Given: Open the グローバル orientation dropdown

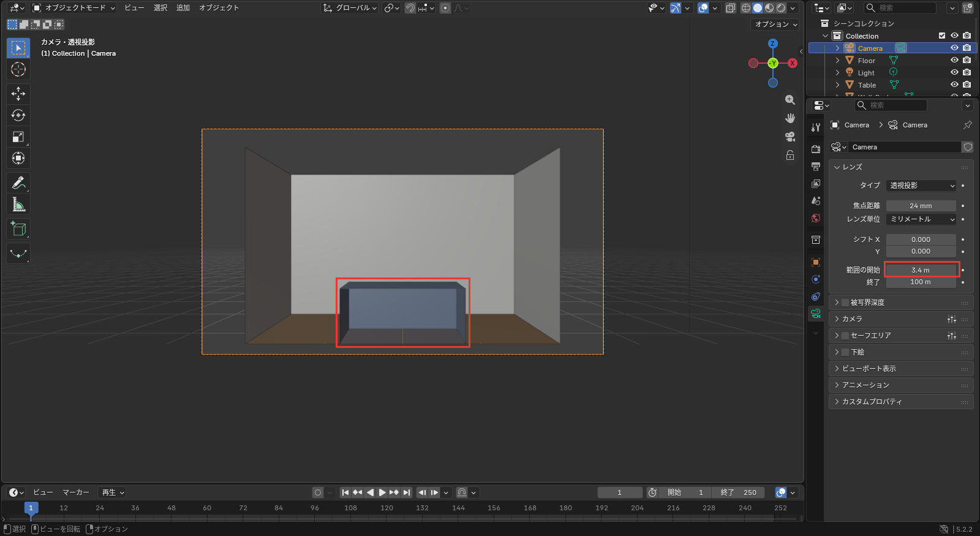Looking at the screenshot, I should point(350,8).
